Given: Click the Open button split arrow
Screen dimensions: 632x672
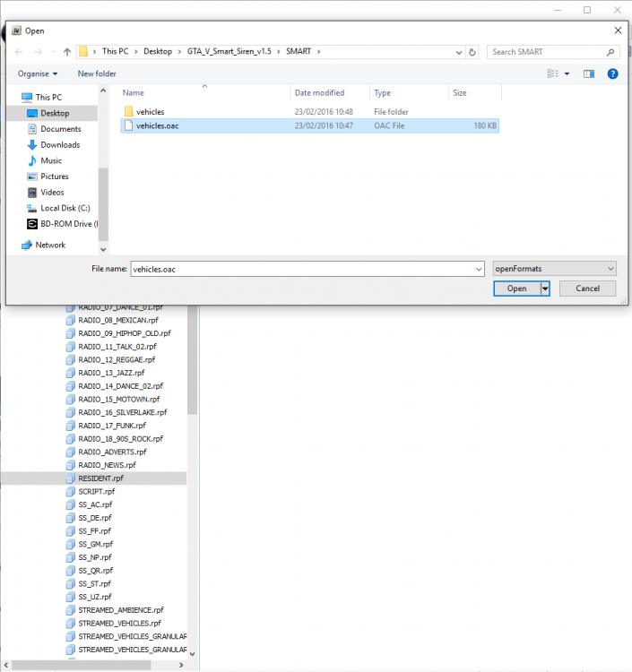Looking at the screenshot, I should pos(545,289).
